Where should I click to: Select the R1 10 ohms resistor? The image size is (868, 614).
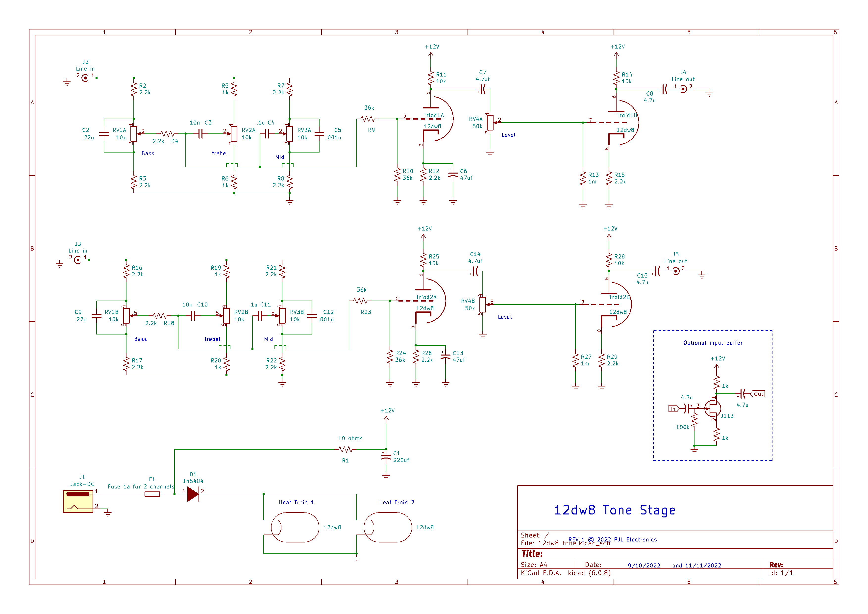coord(346,449)
